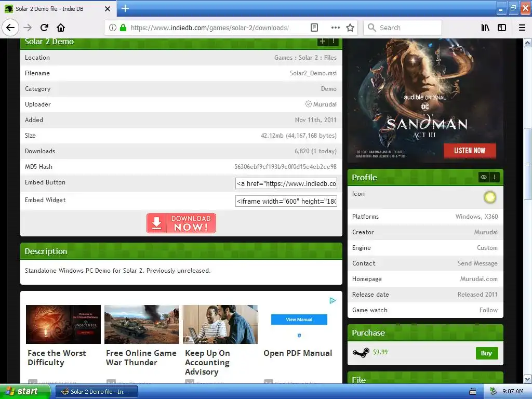Click the tray icon next to the clock
The height and width of the screenshot is (399, 532).
[494, 392]
